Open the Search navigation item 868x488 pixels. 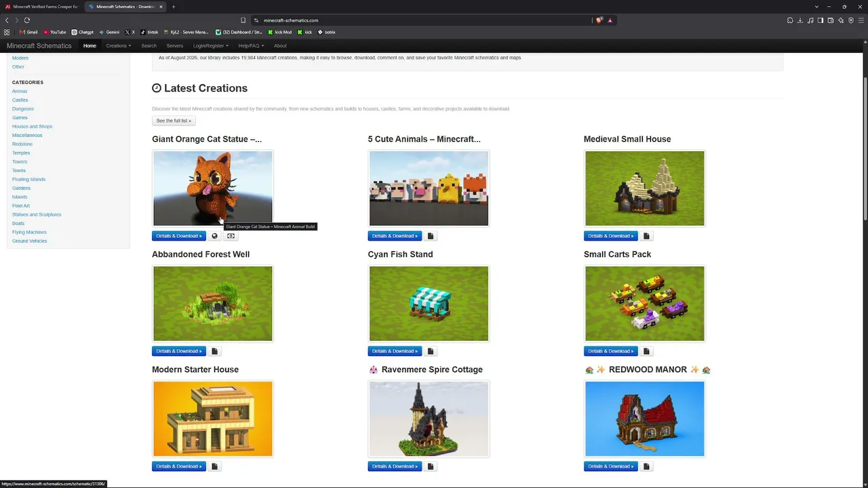coord(149,45)
